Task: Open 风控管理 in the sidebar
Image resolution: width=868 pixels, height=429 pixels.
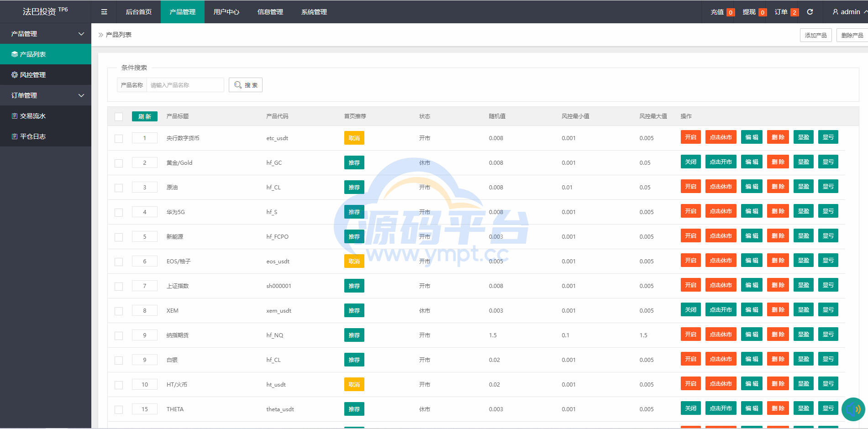Action: pos(46,75)
